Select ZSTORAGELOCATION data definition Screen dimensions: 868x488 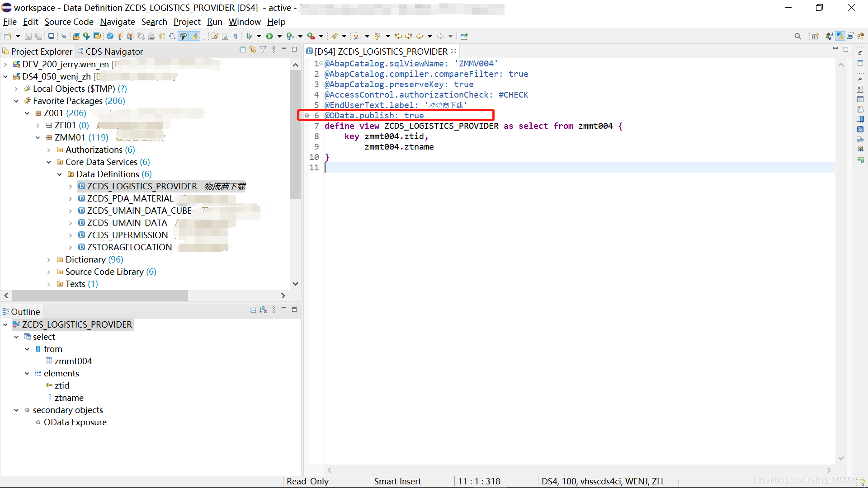(129, 247)
